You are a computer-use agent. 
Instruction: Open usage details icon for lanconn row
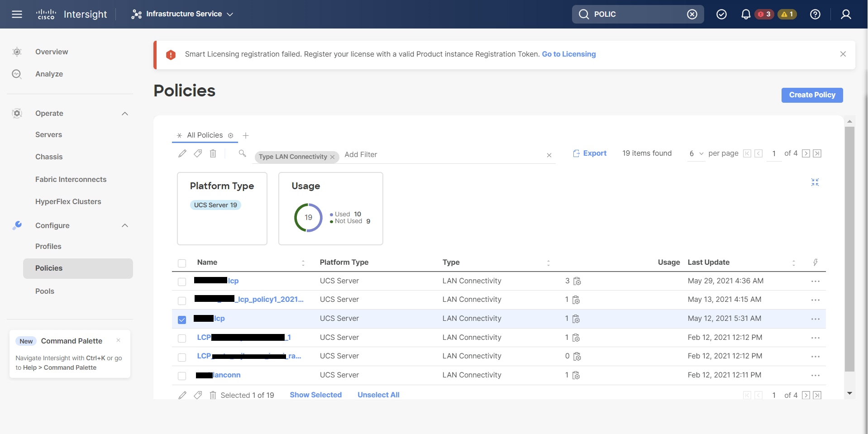tap(576, 375)
